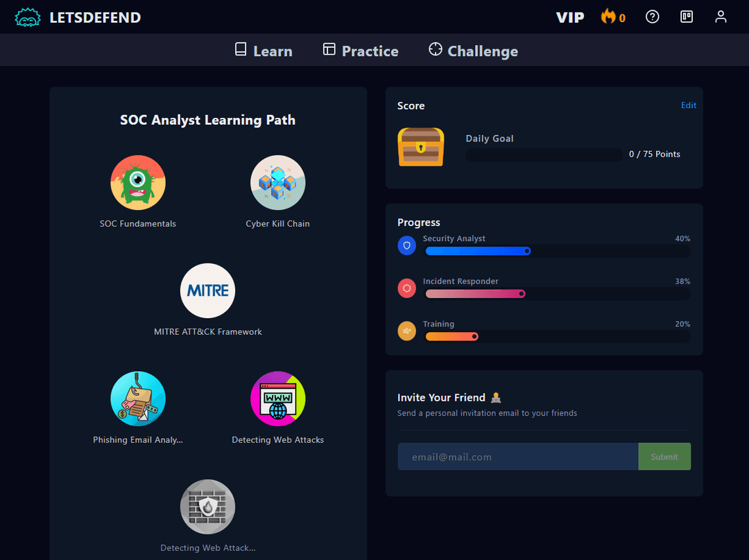The image size is (749, 560).
Task: Open the user profile icon
Action: tap(721, 17)
